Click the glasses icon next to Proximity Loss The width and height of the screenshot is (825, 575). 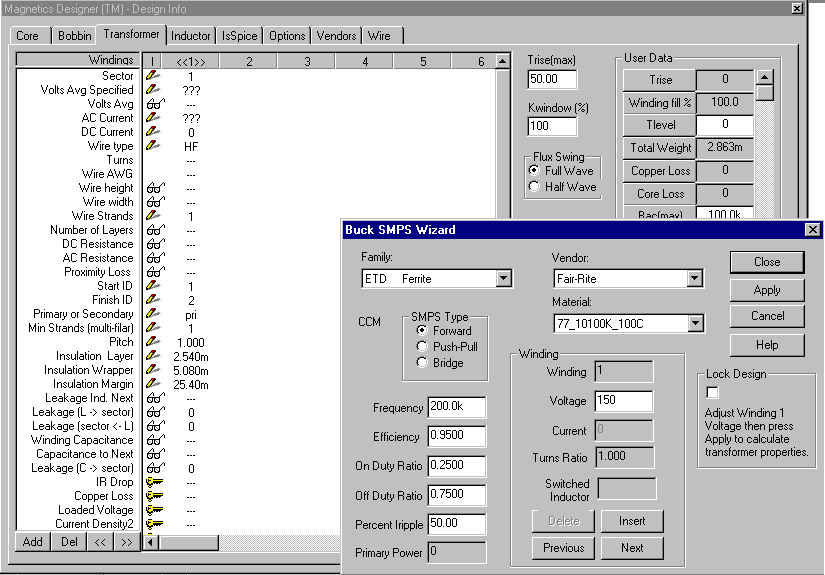click(x=154, y=272)
